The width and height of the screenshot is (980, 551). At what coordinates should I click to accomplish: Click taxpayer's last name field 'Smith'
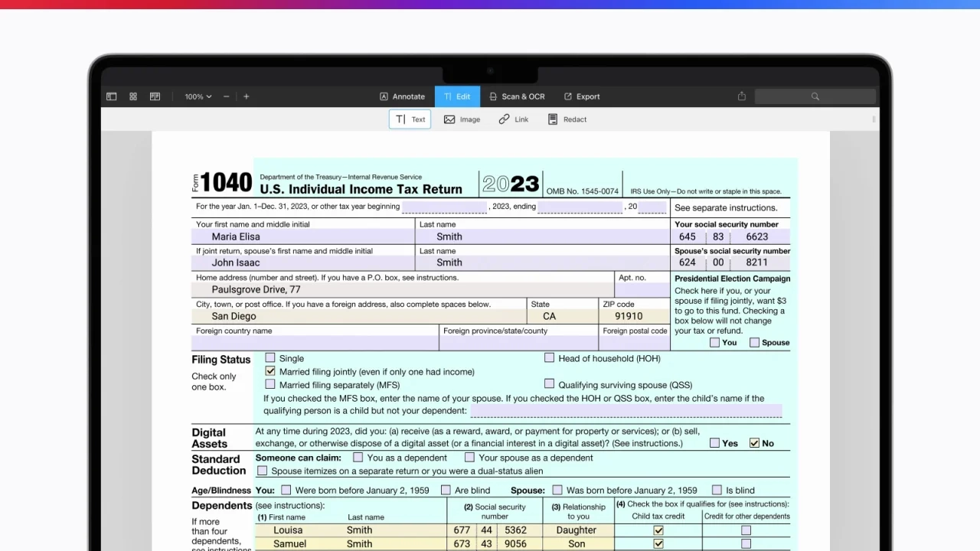543,236
